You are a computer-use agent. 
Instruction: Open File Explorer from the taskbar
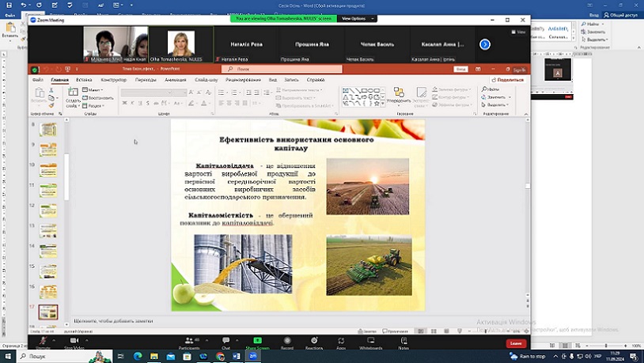click(x=154, y=356)
